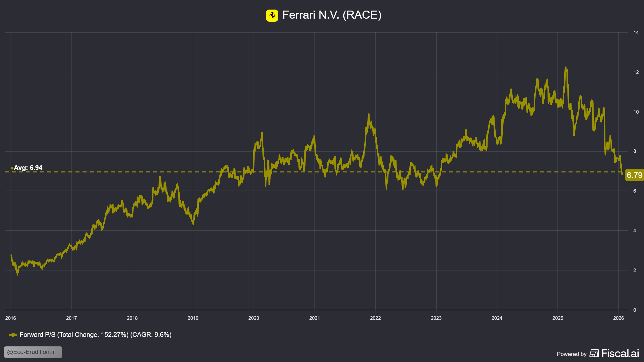Open the Fiscal.ai powered-by link

(620, 353)
